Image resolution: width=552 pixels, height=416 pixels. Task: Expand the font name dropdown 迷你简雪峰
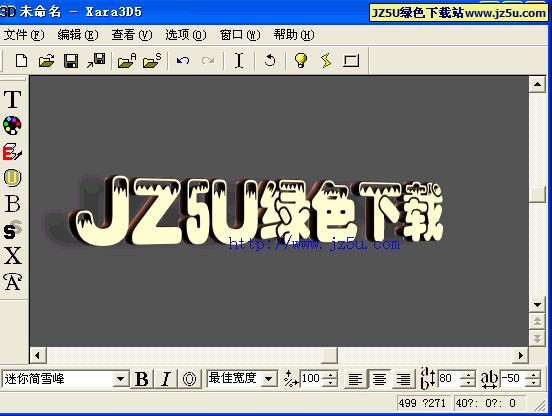[120, 379]
